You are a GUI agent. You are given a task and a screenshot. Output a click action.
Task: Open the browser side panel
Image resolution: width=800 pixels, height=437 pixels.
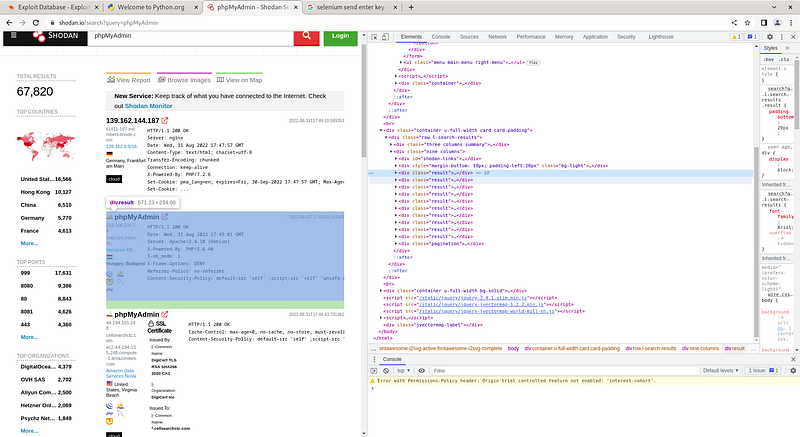[x=764, y=22]
